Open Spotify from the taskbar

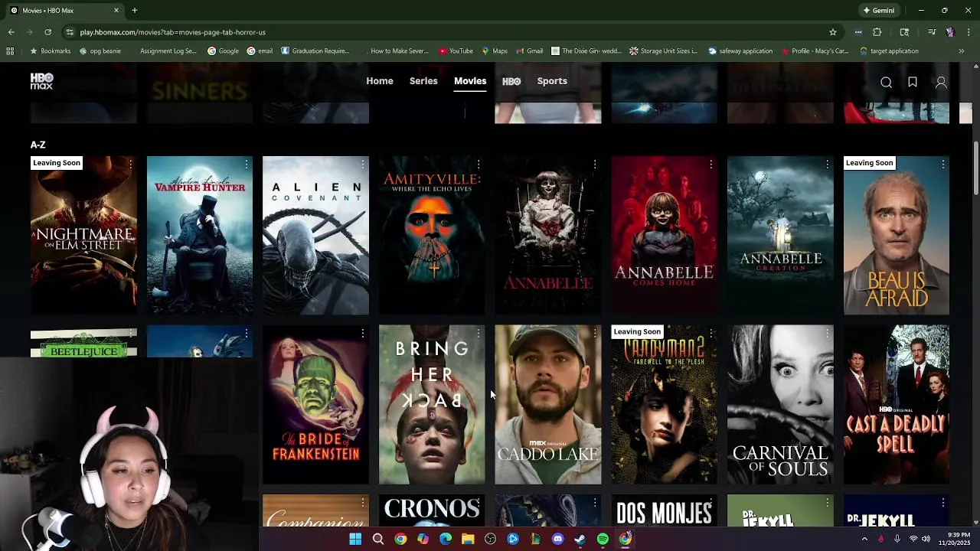(603, 539)
